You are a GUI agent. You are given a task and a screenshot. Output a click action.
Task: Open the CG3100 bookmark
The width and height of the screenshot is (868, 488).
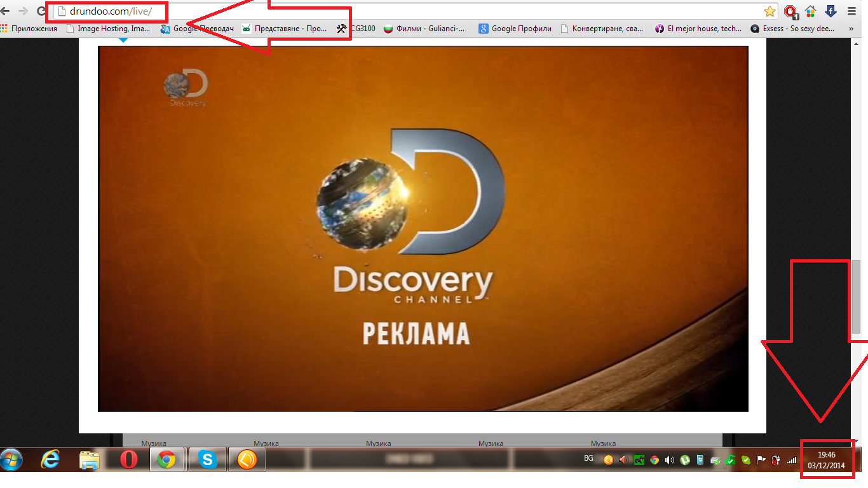pos(356,29)
